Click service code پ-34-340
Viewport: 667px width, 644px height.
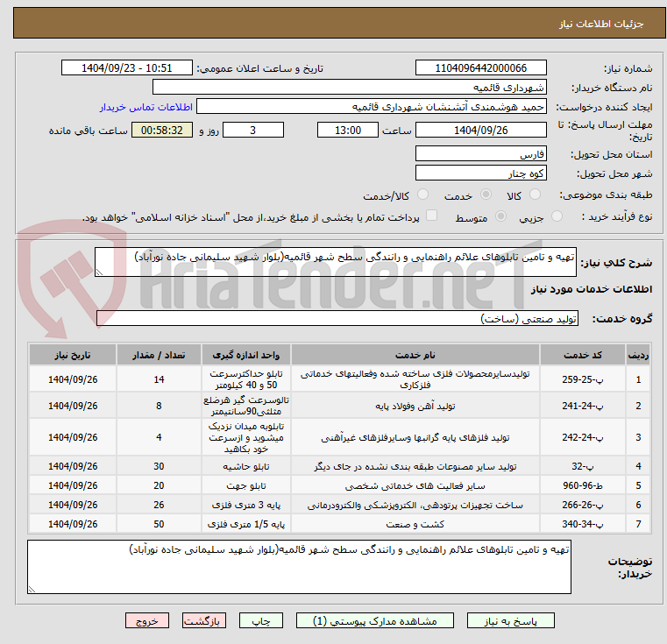pyautogui.click(x=582, y=524)
